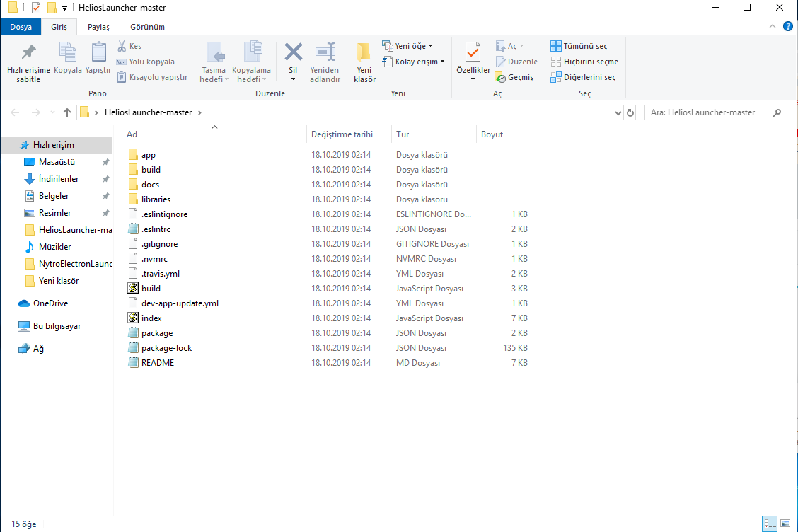This screenshot has height=532, width=798.
Task: Select the .travis.yml file
Action: pos(161,274)
